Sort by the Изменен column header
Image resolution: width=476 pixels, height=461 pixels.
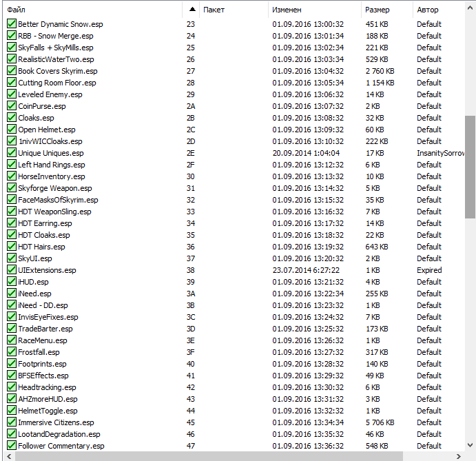(x=315, y=10)
